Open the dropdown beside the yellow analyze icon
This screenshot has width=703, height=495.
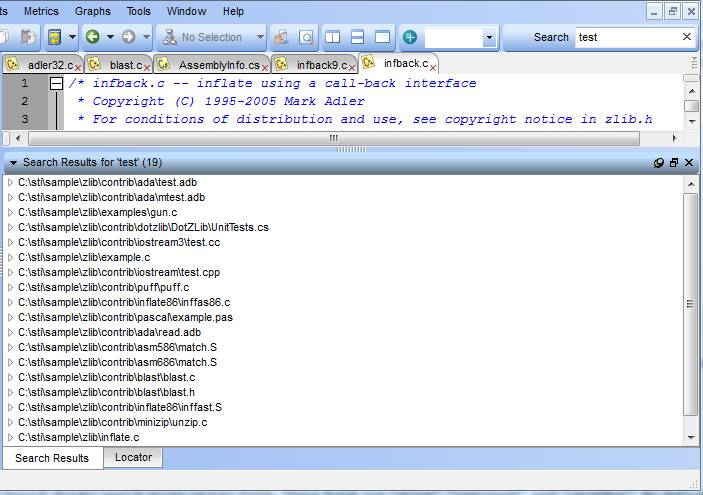(x=72, y=37)
